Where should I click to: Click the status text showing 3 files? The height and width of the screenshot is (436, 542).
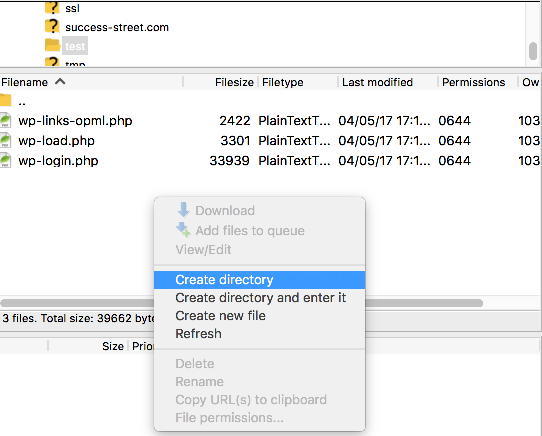[78, 318]
